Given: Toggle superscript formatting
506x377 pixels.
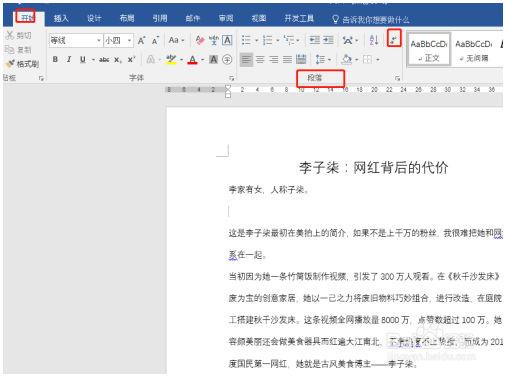Looking at the screenshot, I should point(131,59).
